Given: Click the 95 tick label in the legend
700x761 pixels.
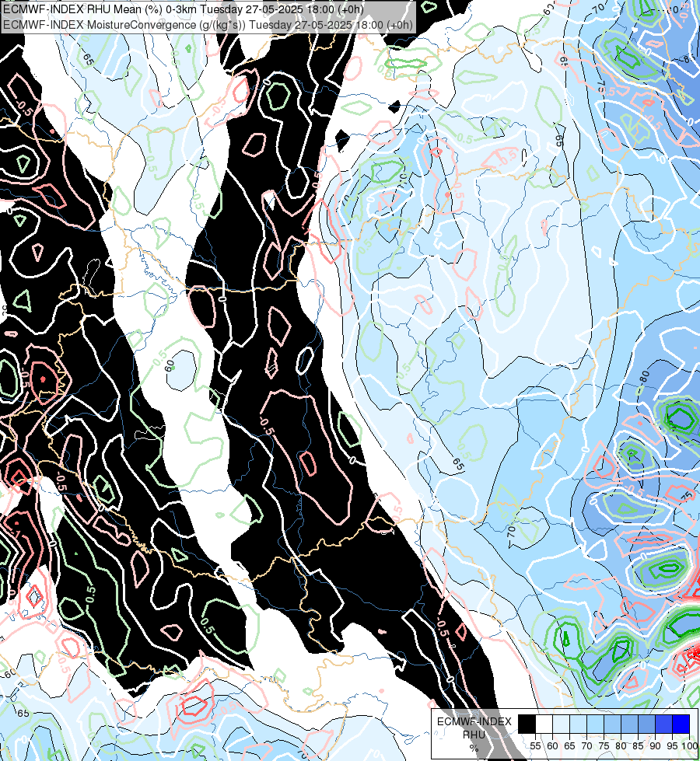Looking at the screenshot, I should pyautogui.click(x=672, y=746).
